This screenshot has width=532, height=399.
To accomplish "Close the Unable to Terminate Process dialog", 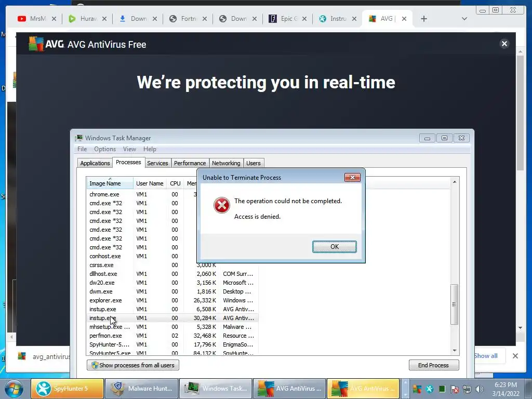I will pos(352,178).
